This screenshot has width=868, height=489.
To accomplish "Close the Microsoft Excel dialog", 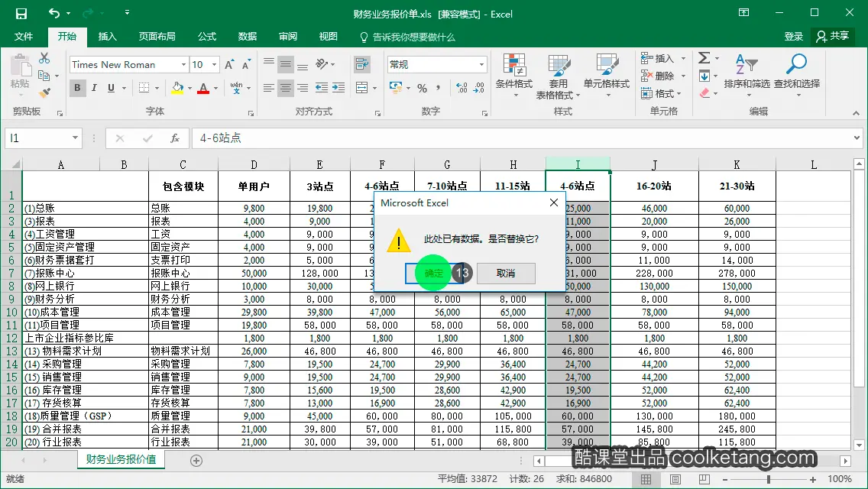I will 553,202.
